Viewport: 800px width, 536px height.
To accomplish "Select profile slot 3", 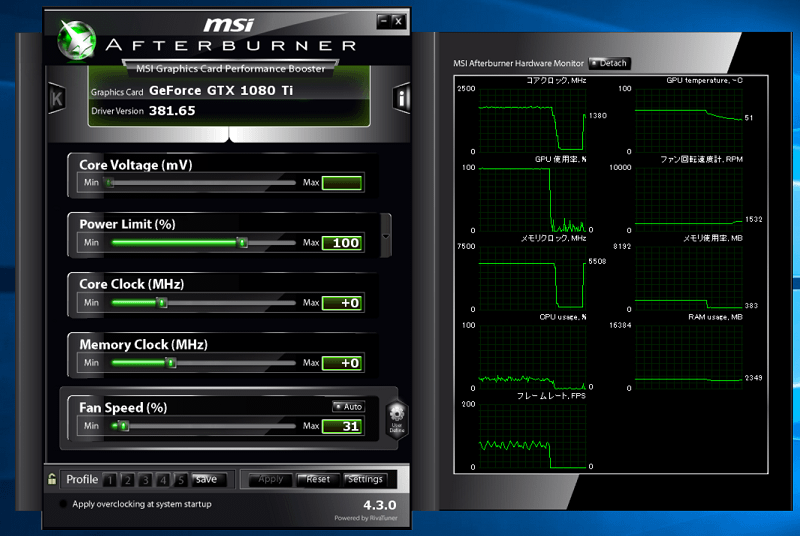I will pos(145,480).
